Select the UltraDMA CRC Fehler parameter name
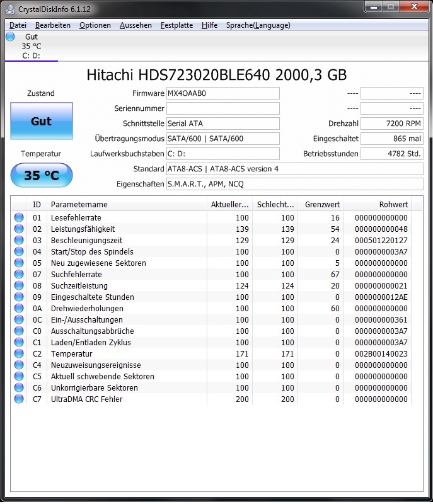The image size is (433, 504). pos(86,399)
